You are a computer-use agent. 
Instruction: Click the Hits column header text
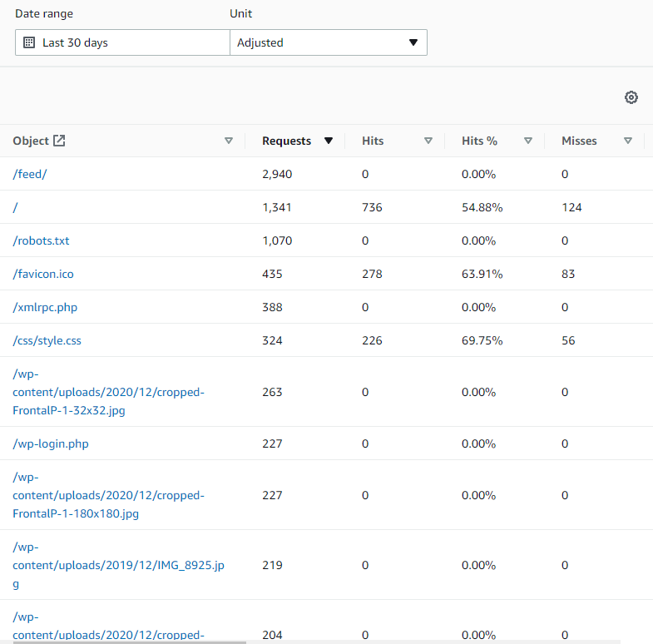coord(373,141)
